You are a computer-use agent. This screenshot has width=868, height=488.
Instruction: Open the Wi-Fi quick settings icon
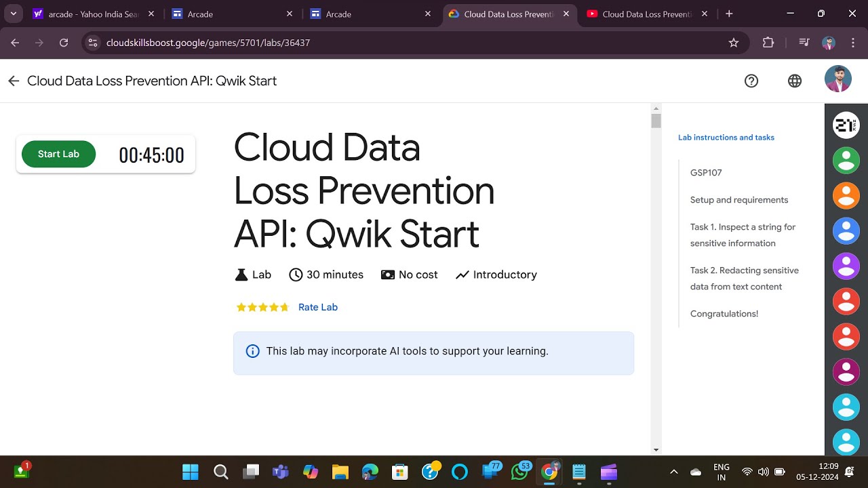click(x=747, y=472)
